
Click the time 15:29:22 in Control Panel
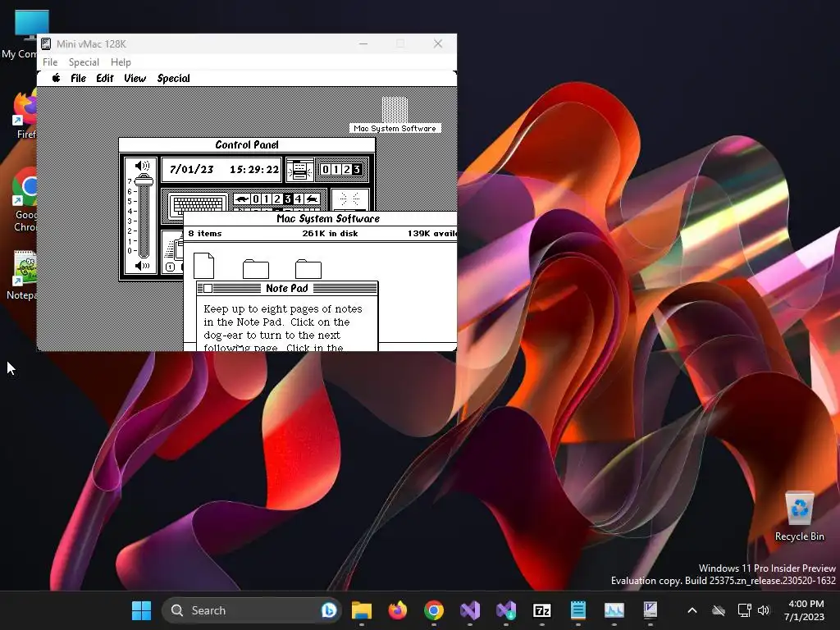click(x=254, y=170)
